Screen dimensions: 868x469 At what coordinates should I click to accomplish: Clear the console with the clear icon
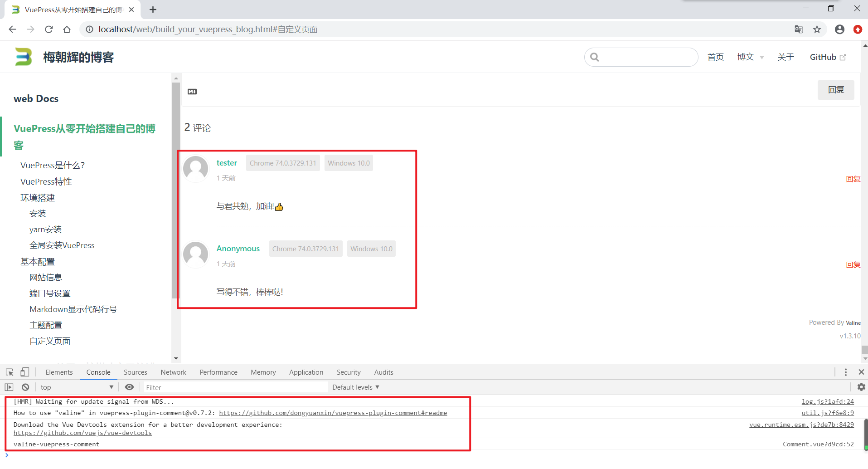click(25, 387)
